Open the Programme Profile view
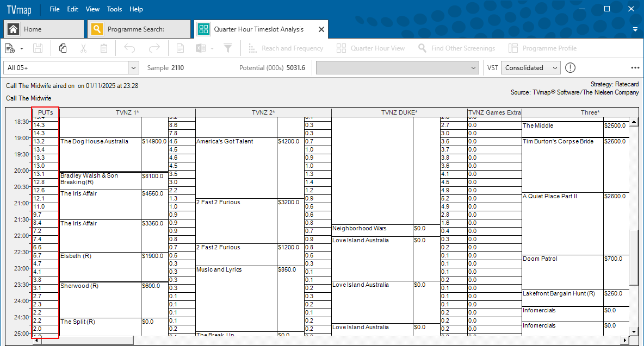Image resolution: width=644 pixels, height=346 pixels. point(542,48)
